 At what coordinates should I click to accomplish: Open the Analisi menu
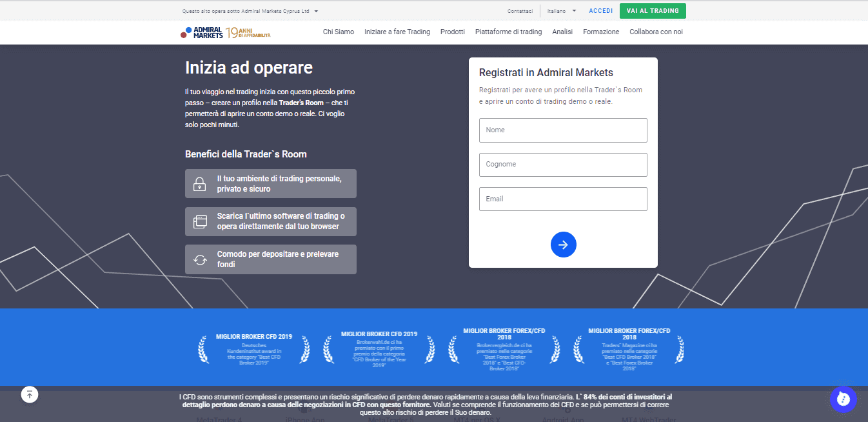(562, 32)
